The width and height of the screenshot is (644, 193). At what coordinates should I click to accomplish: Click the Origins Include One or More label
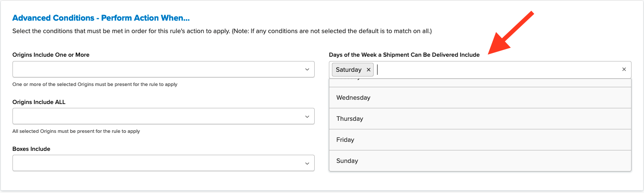(51, 55)
